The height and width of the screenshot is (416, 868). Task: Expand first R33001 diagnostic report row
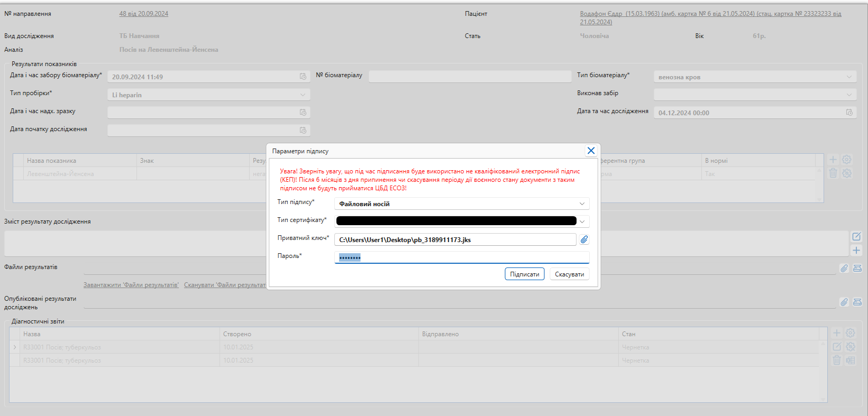click(x=15, y=347)
